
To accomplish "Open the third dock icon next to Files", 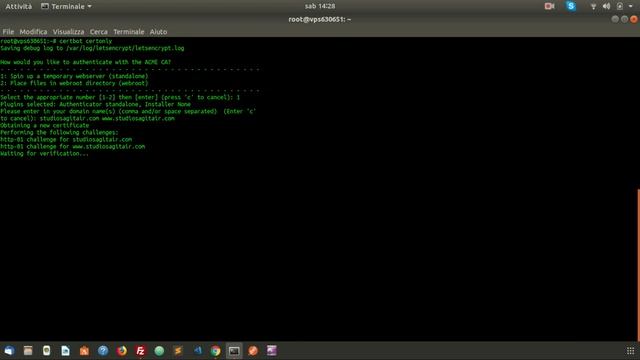I will (47, 351).
